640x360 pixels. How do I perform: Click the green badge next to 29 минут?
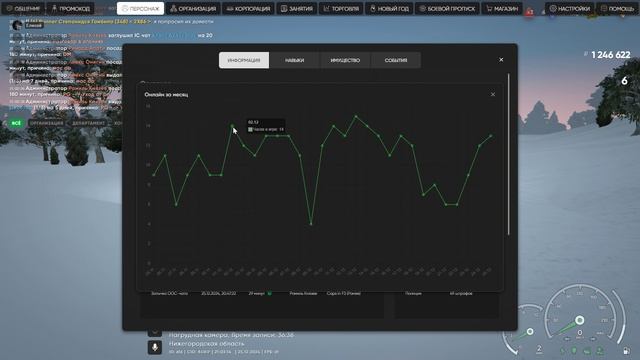click(x=269, y=293)
